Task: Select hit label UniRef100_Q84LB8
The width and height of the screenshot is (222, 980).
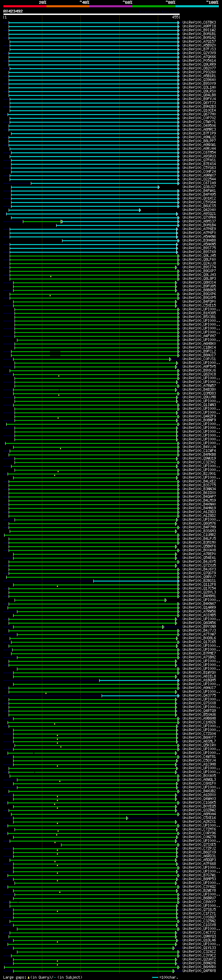Action: (199, 95)
